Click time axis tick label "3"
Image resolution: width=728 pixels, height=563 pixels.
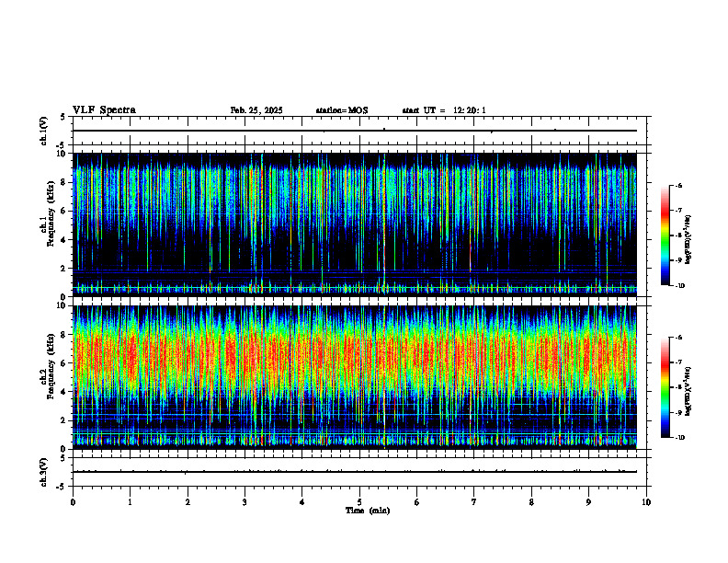click(x=245, y=502)
